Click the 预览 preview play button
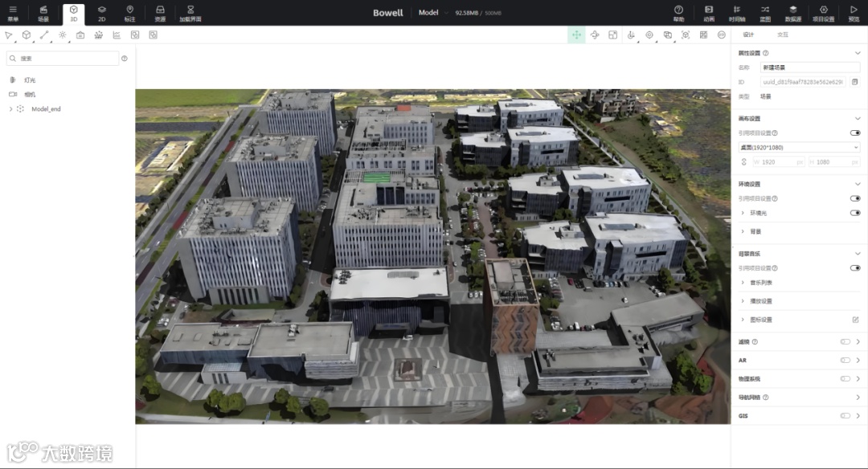The width and height of the screenshot is (868, 469). point(854,13)
